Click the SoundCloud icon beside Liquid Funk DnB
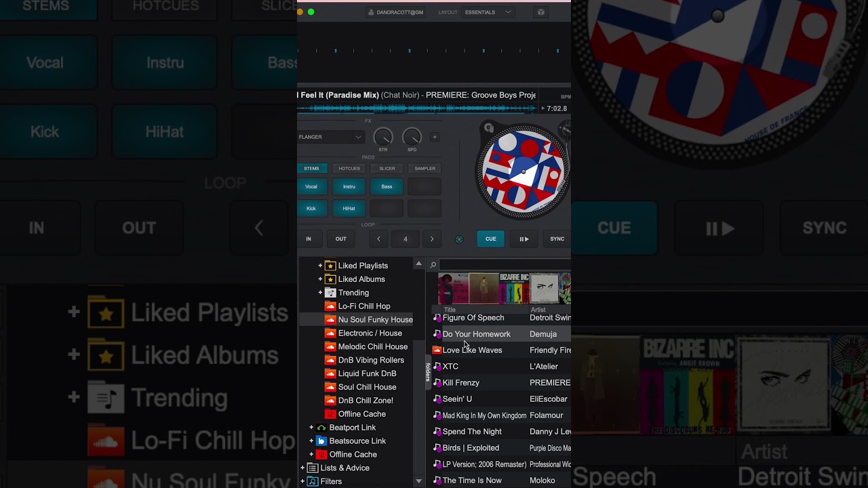Viewport: 868px width, 488px height. click(x=330, y=373)
